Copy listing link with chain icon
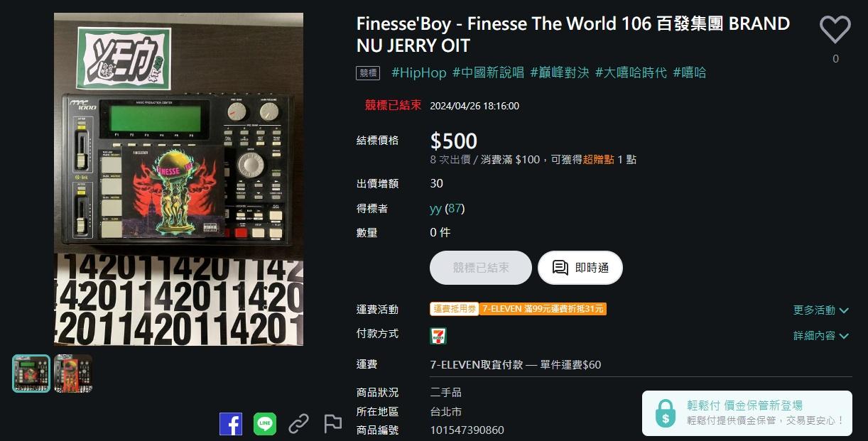 (298, 424)
